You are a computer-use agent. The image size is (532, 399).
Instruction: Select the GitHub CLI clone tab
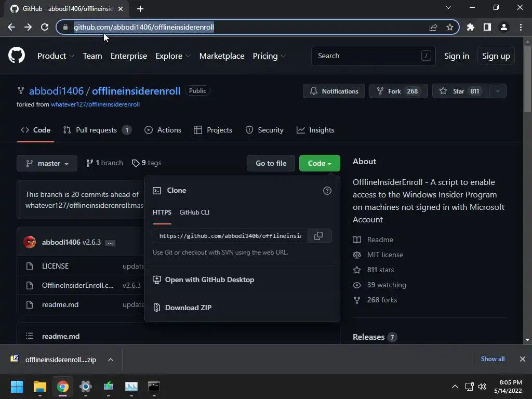(194, 212)
